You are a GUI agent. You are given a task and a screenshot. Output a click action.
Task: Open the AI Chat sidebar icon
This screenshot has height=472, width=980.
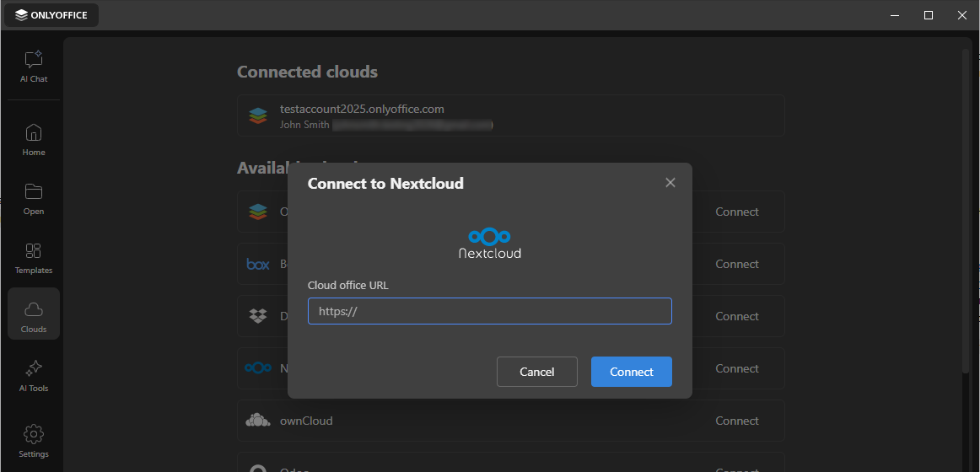(34, 67)
